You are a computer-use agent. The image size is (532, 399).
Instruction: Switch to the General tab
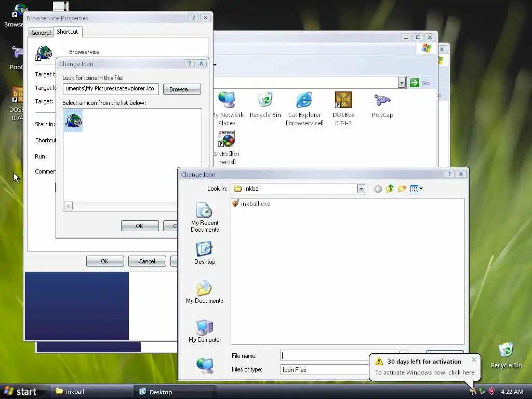[x=41, y=33]
